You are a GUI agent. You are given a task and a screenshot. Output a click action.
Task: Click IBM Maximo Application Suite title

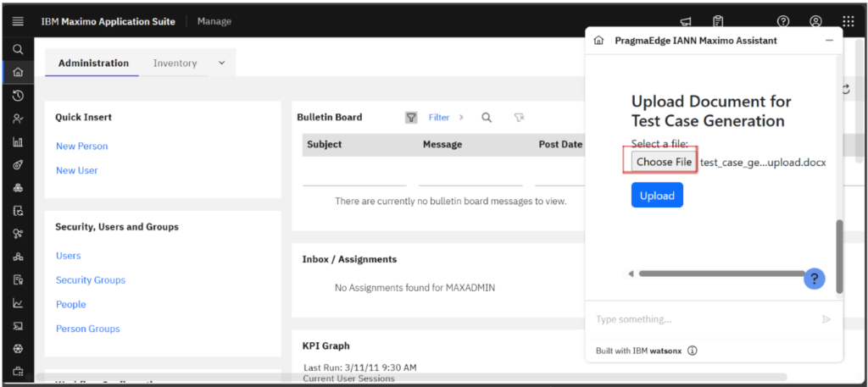click(x=108, y=21)
